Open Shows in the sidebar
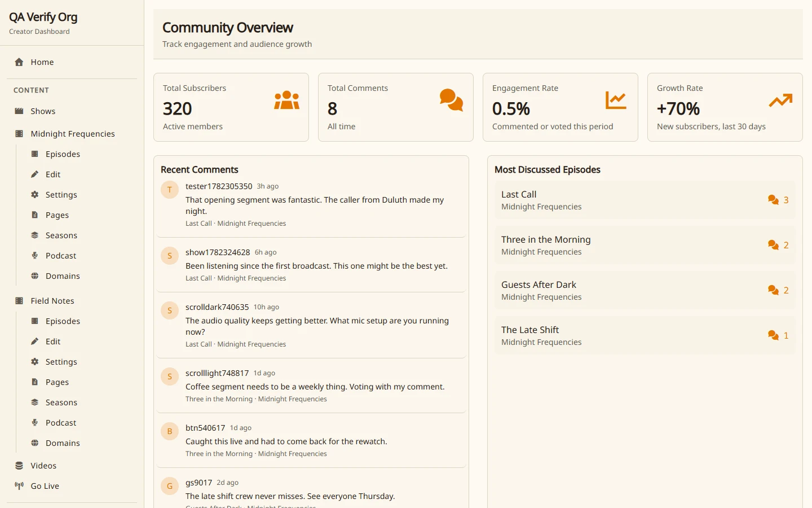Screen dimensions: 812x508 tap(72, 111)
